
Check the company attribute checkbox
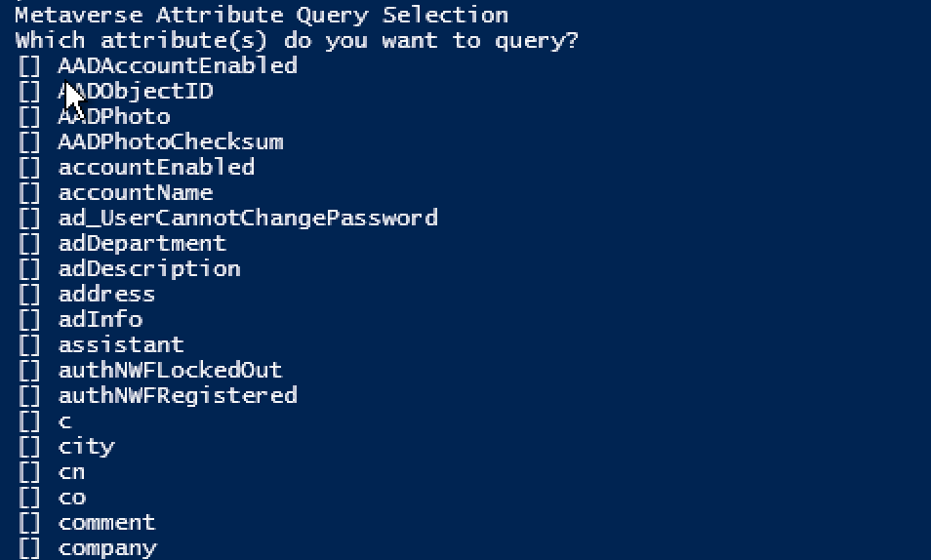(29, 548)
